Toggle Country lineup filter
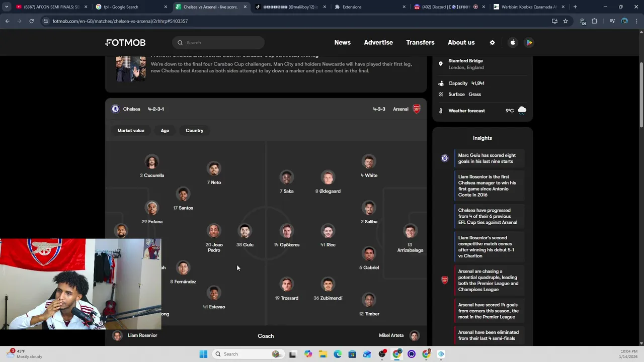 click(x=195, y=131)
